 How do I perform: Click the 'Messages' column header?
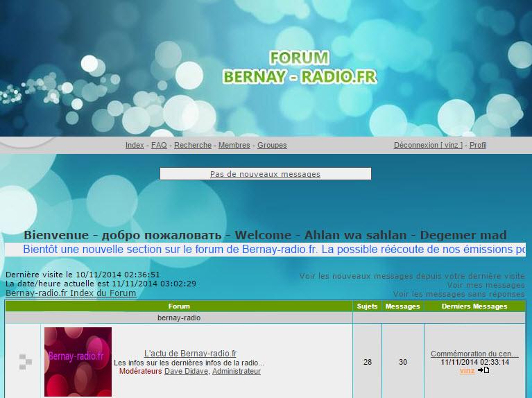(x=403, y=306)
